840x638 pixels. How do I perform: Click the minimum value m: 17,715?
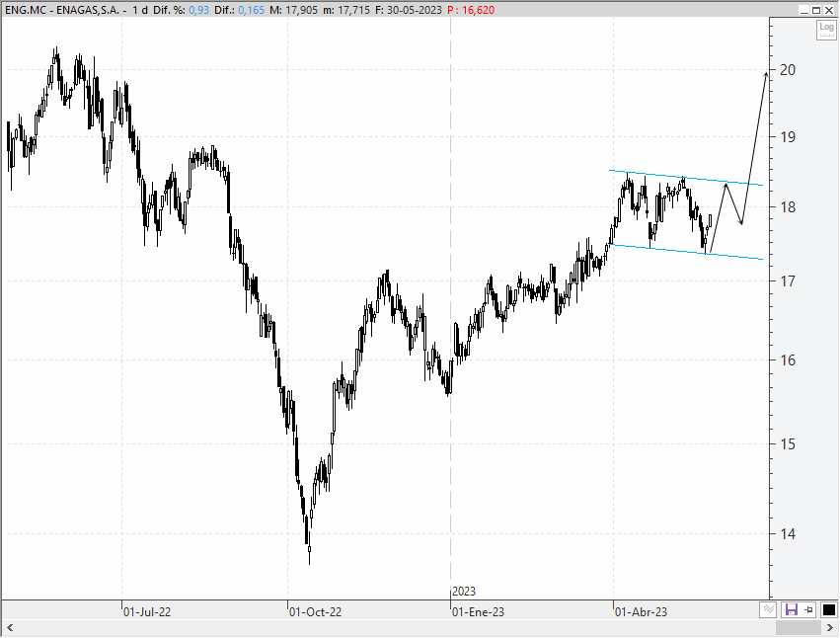click(x=346, y=10)
